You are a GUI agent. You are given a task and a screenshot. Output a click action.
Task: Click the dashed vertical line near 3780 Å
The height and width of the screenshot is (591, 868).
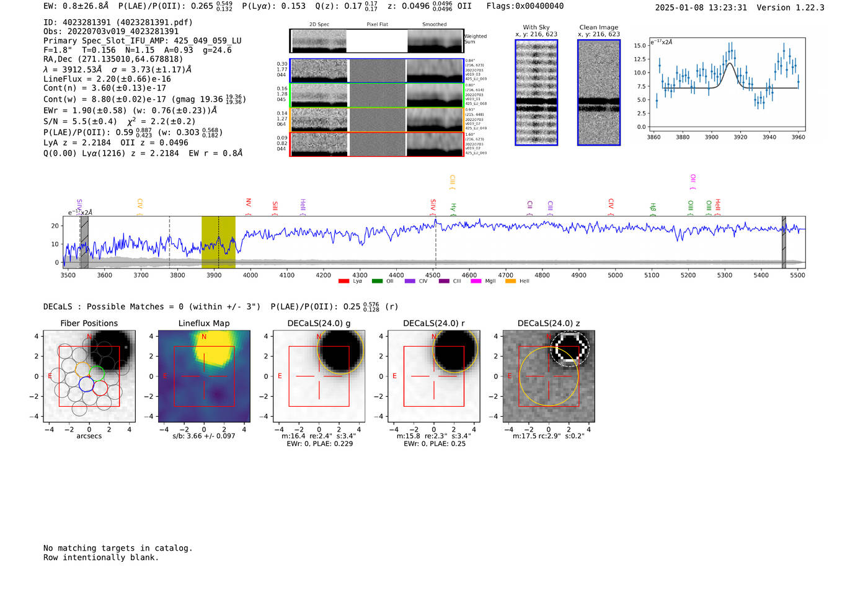[170, 242]
